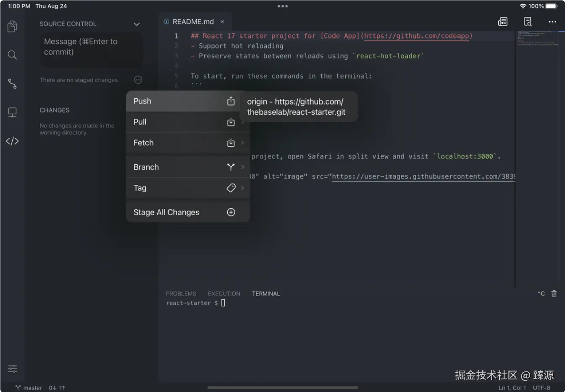Click the CHANGES section header

[55, 110]
